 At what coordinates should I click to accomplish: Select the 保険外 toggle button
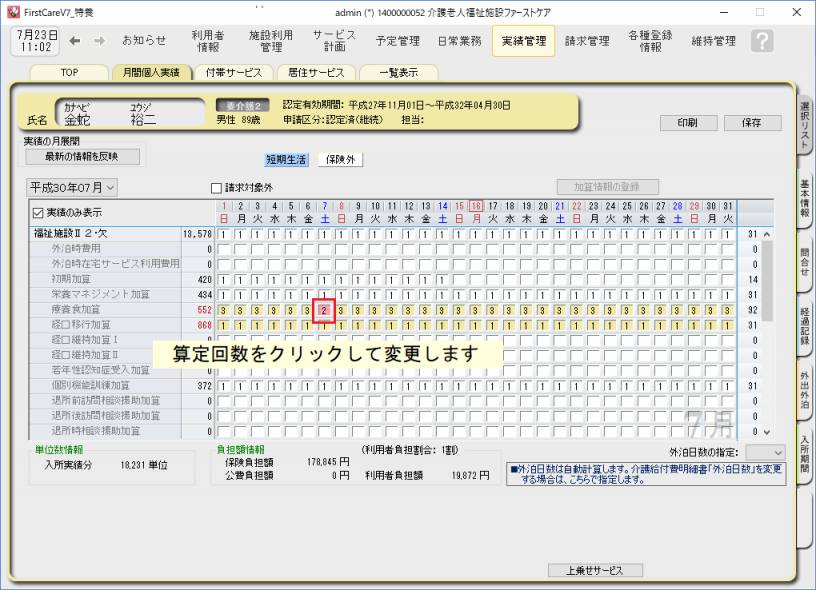(x=341, y=159)
